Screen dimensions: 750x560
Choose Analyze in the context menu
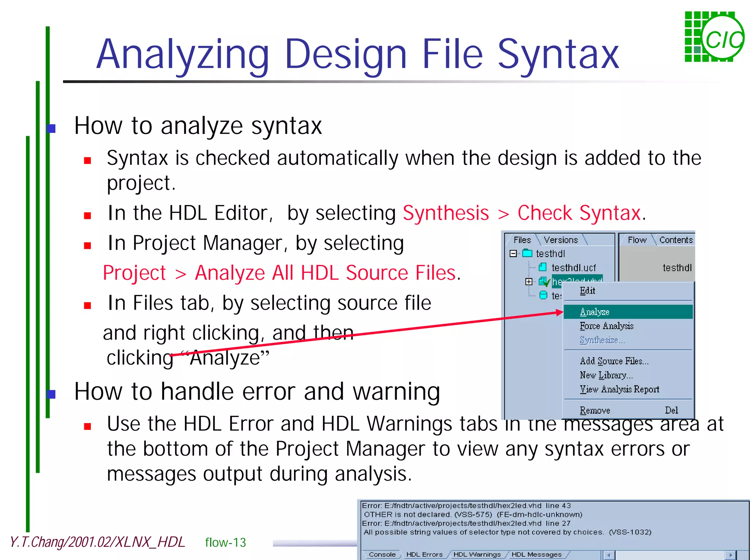628,312
